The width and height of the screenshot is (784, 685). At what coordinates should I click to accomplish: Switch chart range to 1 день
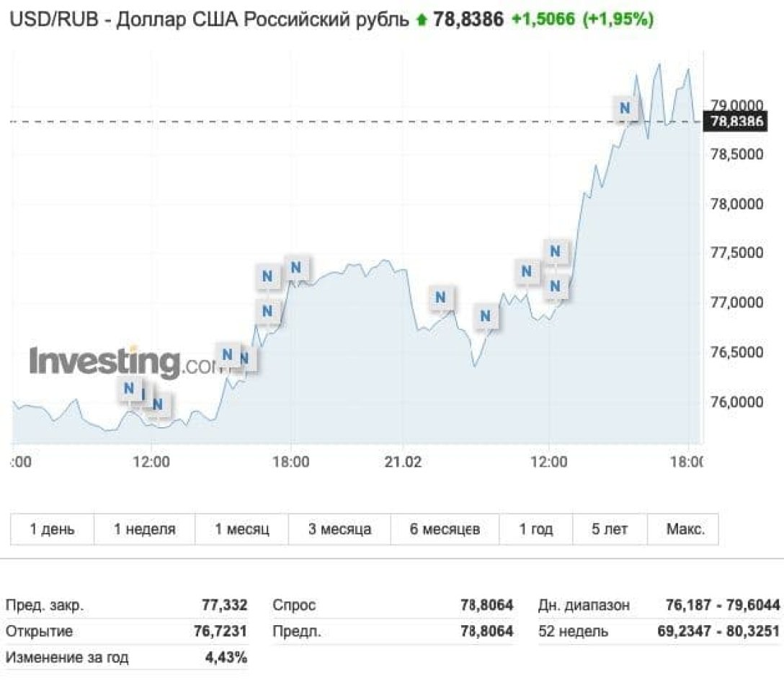52,529
